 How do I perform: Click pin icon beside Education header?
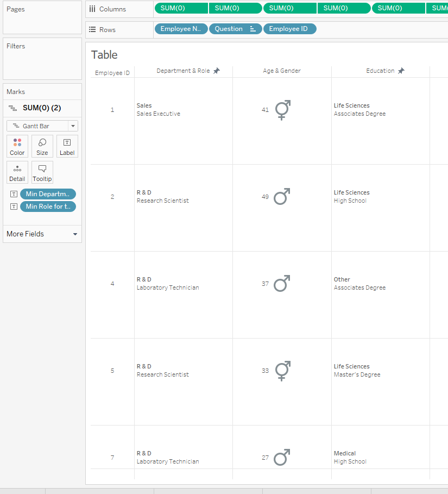(401, 71)
